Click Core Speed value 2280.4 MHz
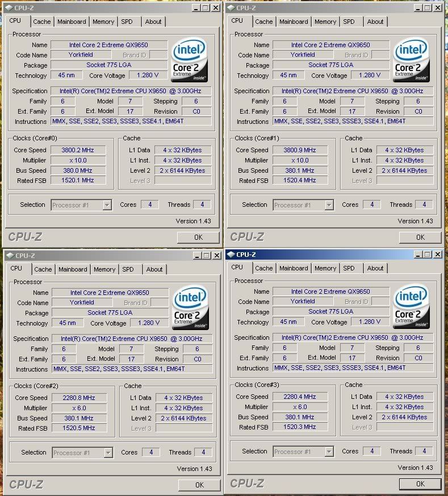This screenshot has height=496, width=448. tap(300, 397)
